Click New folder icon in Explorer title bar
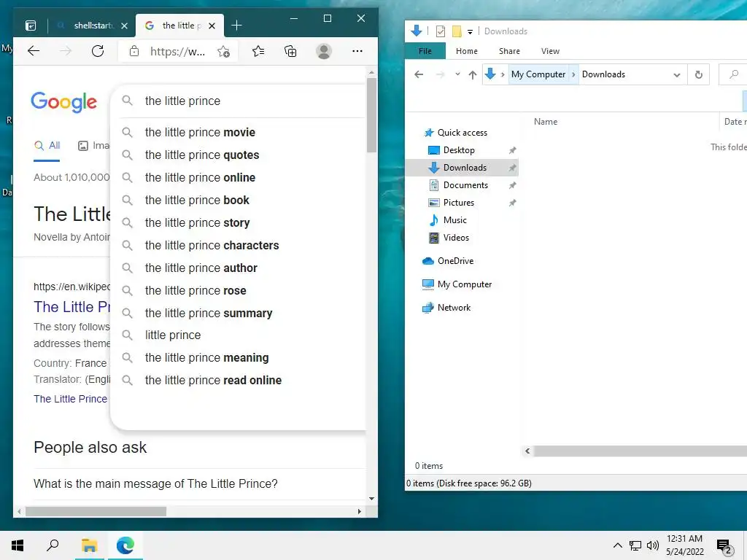 coord(457,31)
